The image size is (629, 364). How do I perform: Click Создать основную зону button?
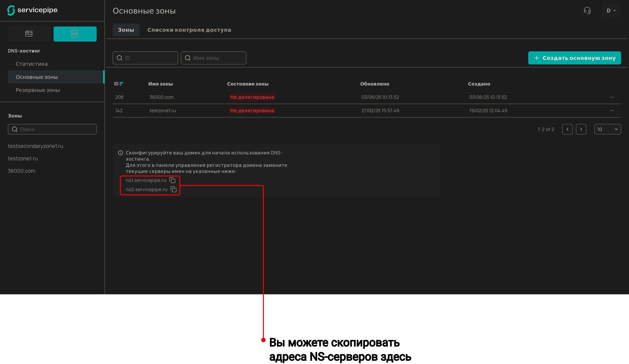(574, 58)
